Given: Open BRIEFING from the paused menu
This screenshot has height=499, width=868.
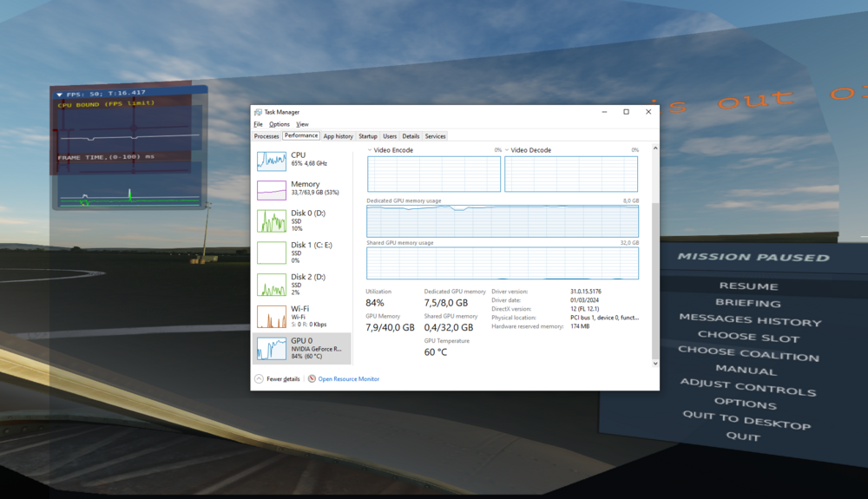Looking at the screenshot, I should point(748,303).
